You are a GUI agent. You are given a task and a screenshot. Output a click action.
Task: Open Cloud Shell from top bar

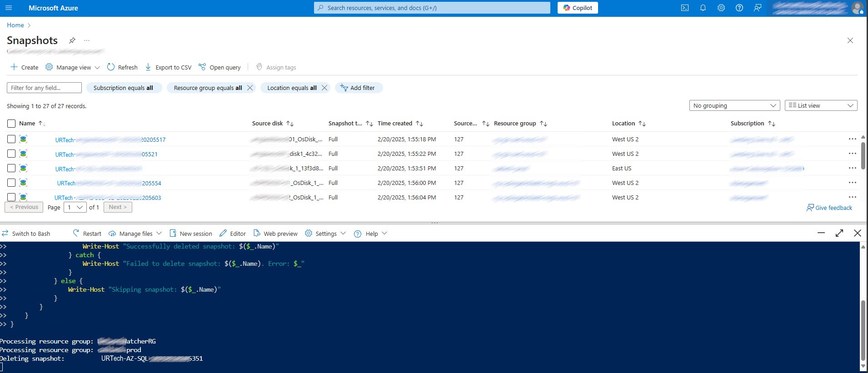[x=684, y=8]
